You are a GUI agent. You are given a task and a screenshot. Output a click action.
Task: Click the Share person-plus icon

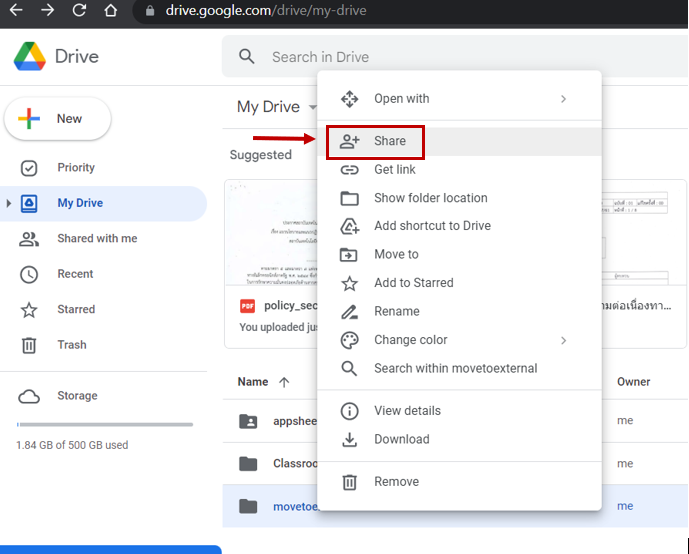(x=349, y=141)
